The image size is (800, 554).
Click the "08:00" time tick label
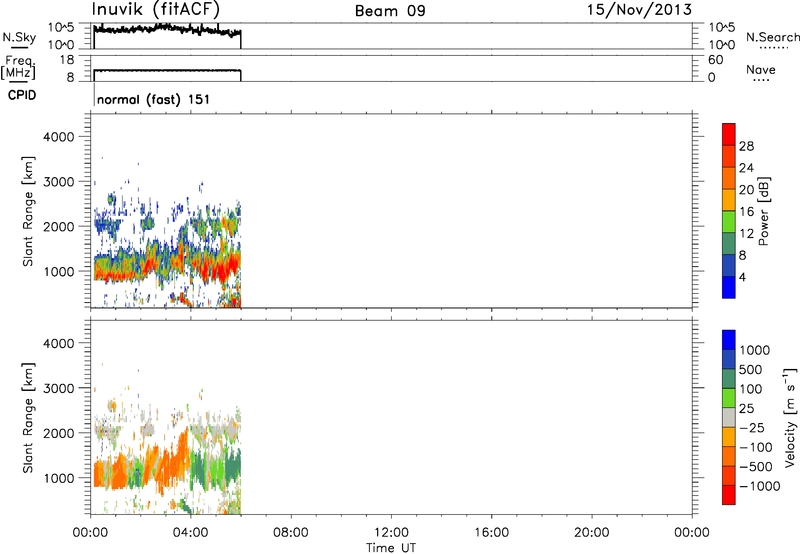pyautogui.click(x=291, y=533)
